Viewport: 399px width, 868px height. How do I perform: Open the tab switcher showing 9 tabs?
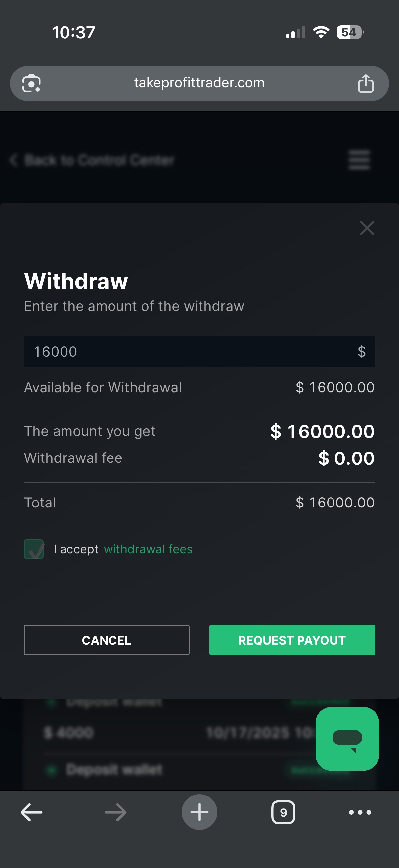(x=283, y=812)
